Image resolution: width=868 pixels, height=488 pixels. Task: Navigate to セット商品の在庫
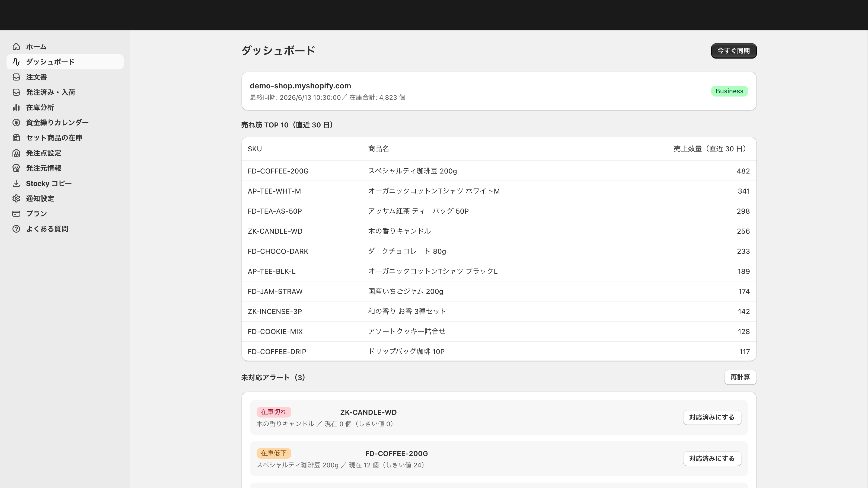(65, 138)
